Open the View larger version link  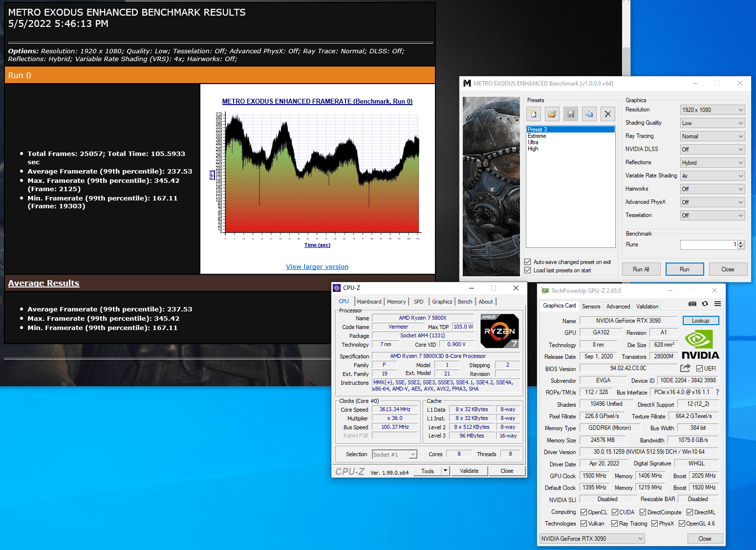tap(317, 267)
